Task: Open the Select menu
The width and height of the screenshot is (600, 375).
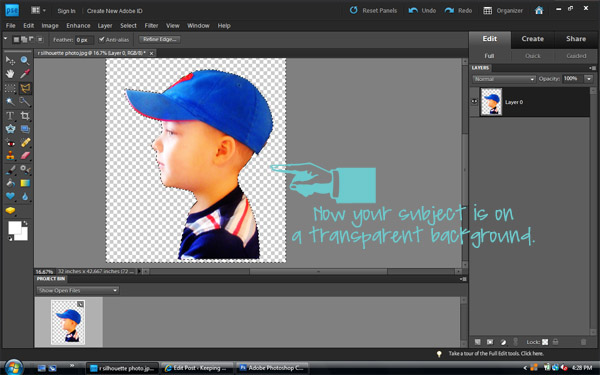Action: [128, 26]
